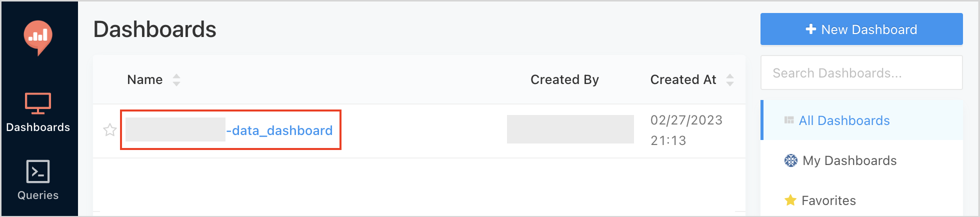This screenshot has width=980, height=217.
Task: Open the -data_dashboard link
Action: coord(279,130)
